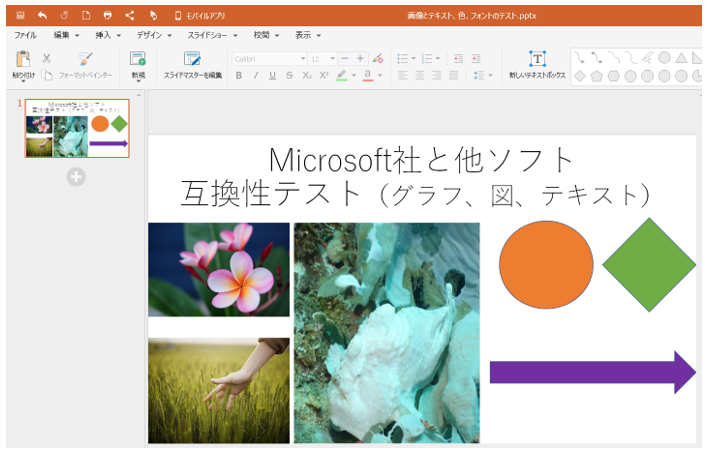The width and height of the screenshot is (708, 453).
Task: Select slide 1 thumbnail in the panel
Action: tap(77, 128)
